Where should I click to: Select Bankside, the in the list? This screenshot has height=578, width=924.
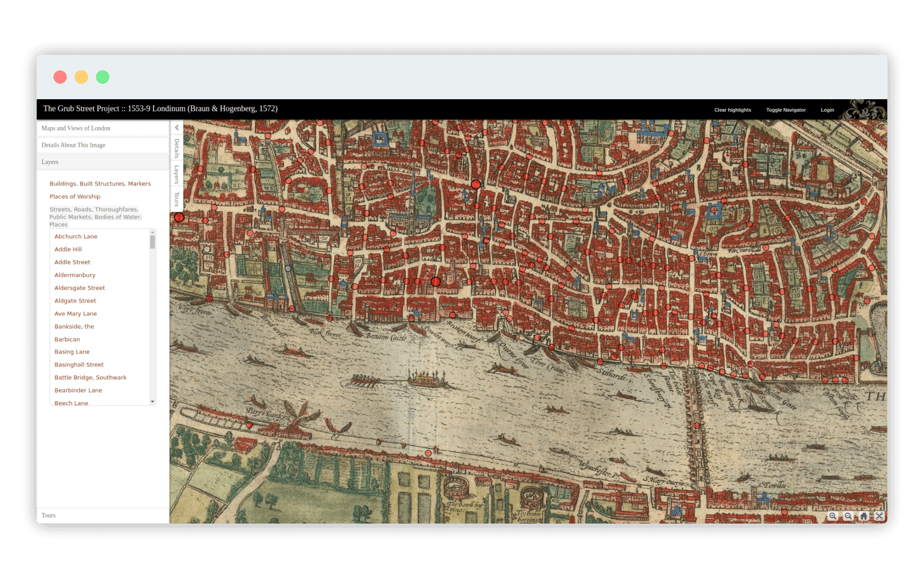coord(74,327)
